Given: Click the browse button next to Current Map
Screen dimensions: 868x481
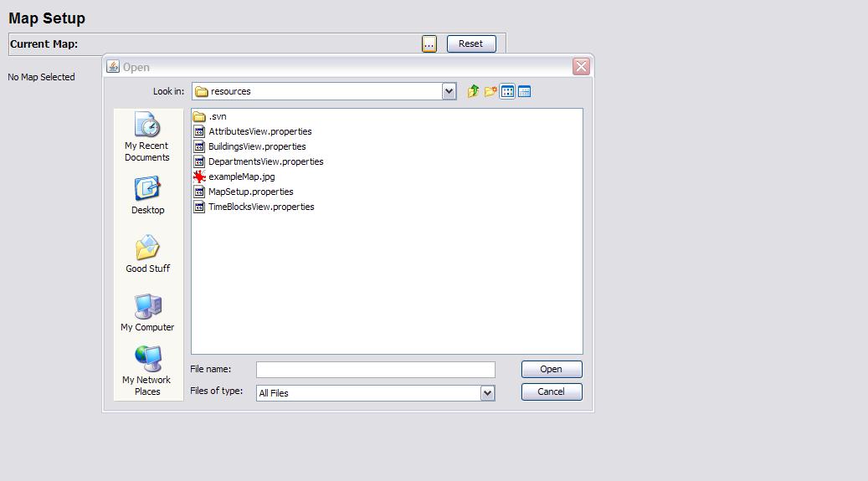Looking at the screenshot, I should click(429, 43).
